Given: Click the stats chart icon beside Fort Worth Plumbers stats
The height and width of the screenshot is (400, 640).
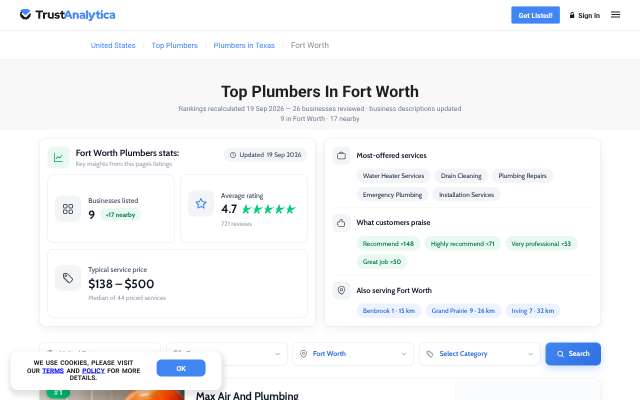Looking at the screenshot, I should click(58, 158).
